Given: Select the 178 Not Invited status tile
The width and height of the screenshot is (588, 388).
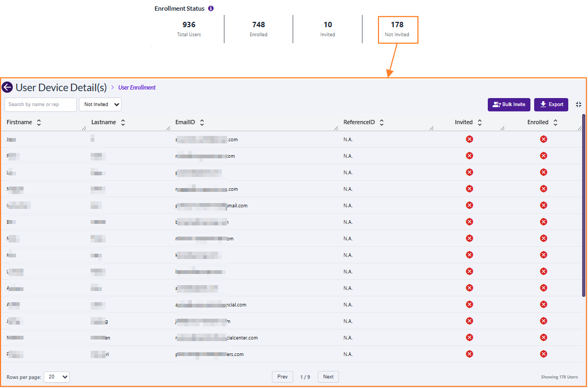Looking at the screenshot, I should tap(397, 29).
